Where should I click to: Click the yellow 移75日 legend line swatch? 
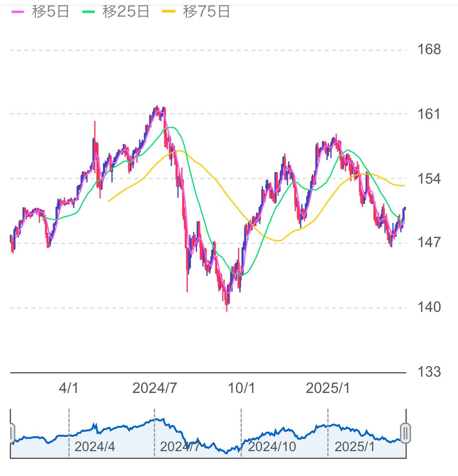(169, 11)
